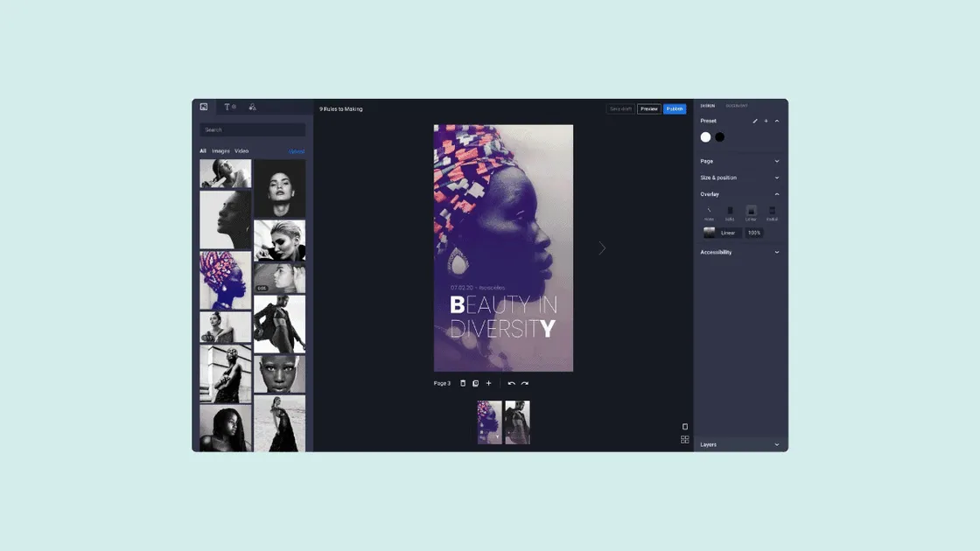This screenshot has height=551, width=980.
Task: Add a new page with plus icon
Action: tap(488, 383)
